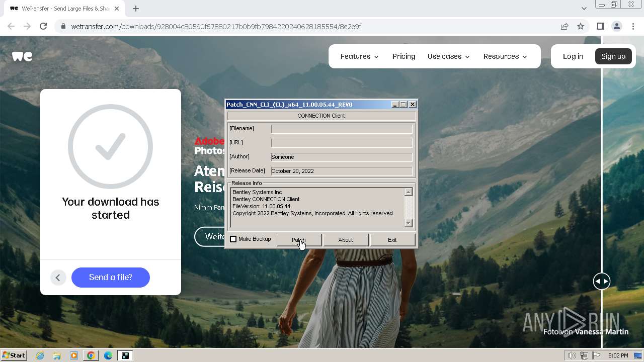The image size is (644, 362).
Task: Click the volume tray icon
Action: pyautogui.click(x=572, y=355)
